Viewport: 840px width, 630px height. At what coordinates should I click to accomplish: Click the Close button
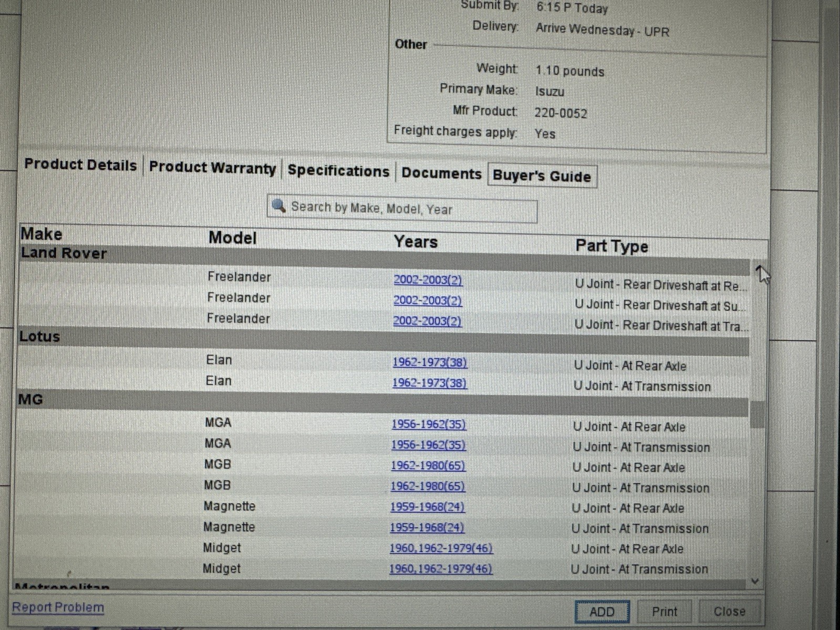tap(729, 611)
